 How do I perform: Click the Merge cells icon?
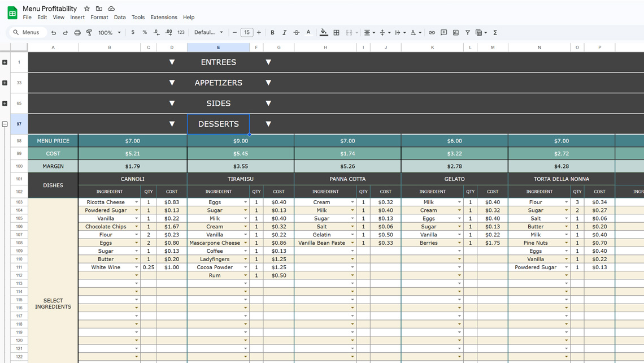[349, 32]
